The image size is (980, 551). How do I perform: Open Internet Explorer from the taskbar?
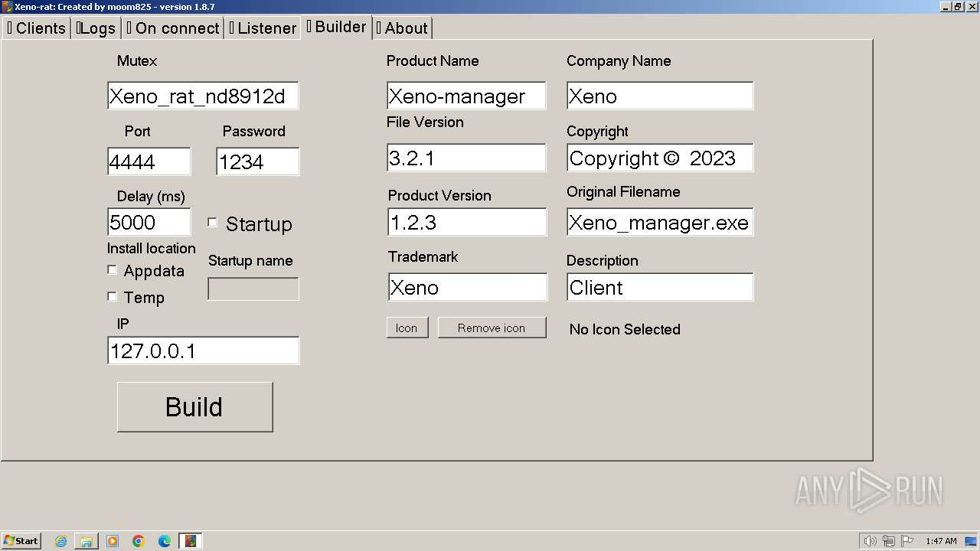tap(60, 541)
